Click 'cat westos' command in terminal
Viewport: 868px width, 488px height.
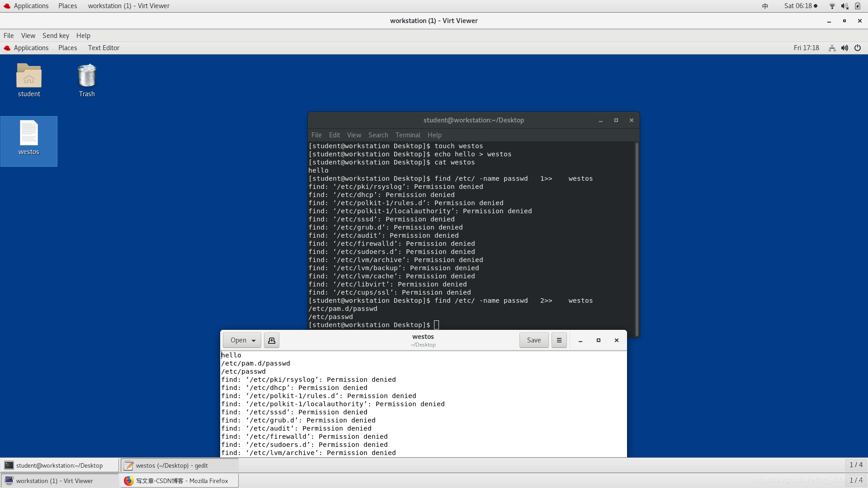pyautogui.click(x=454, y=162)
